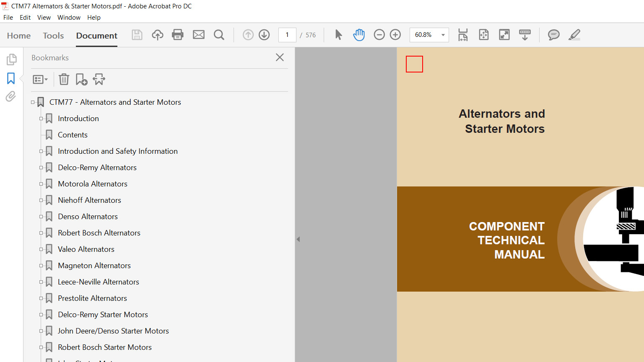This screenshot has width=644, height=362.
Task: Activate the Hand pan tool
Action: [x=359, y=35]
